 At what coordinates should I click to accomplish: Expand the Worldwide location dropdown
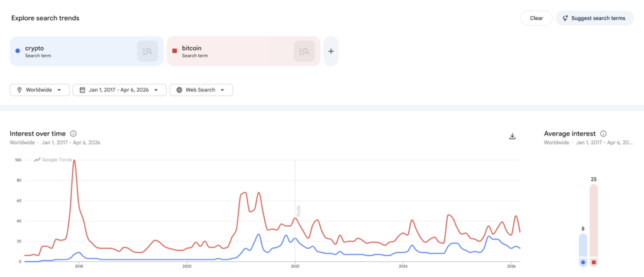[x=39, y=90]
